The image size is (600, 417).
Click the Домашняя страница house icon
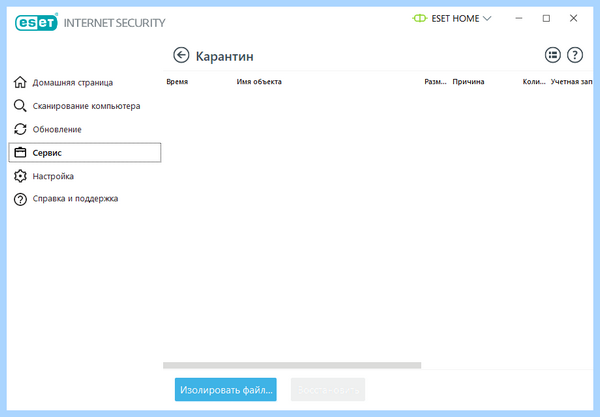tap(20, 82)
